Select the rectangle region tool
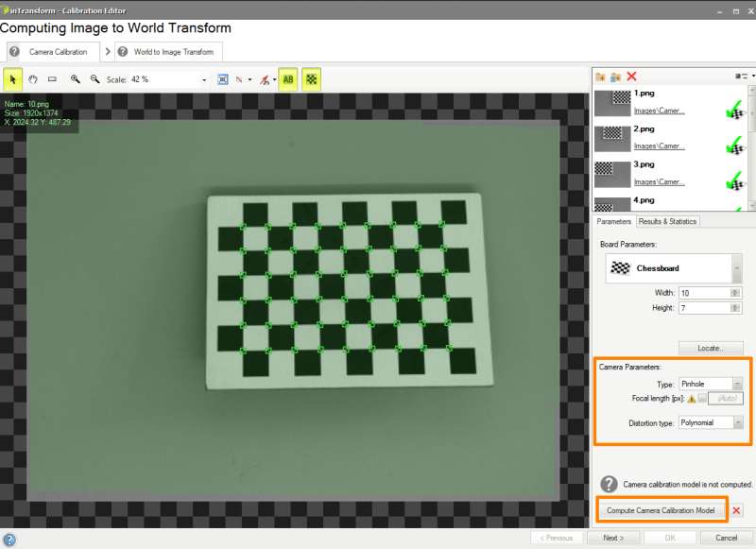Screen dimensions: 756x549 click(x=52, y=79)
